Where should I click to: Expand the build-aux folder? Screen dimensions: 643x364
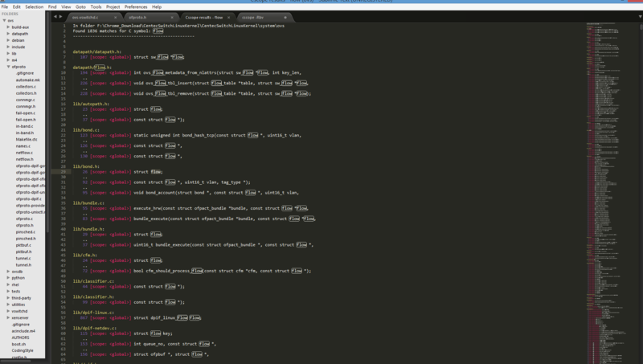click(8, 27)
